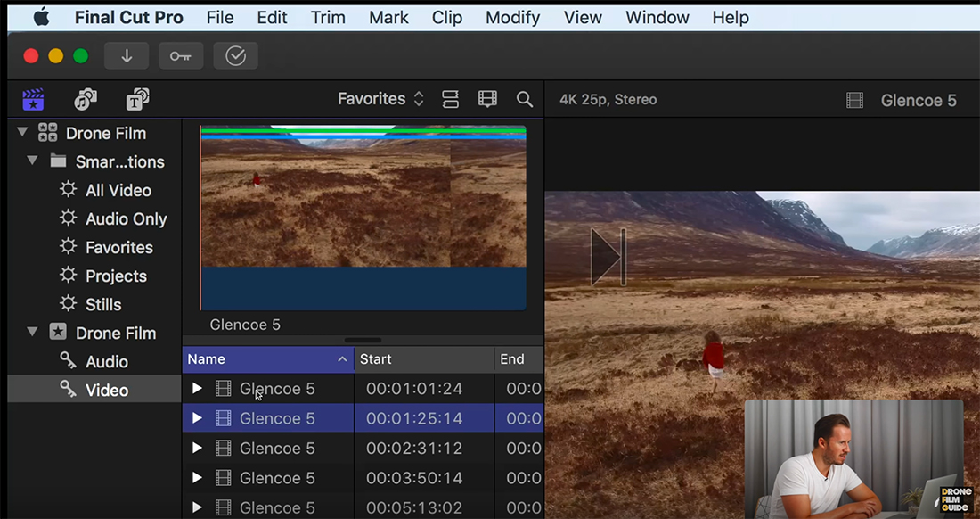Viewport: 980px width, 519px height.
Task: Open the Photos and Audio sidebar
Action: 85,99
